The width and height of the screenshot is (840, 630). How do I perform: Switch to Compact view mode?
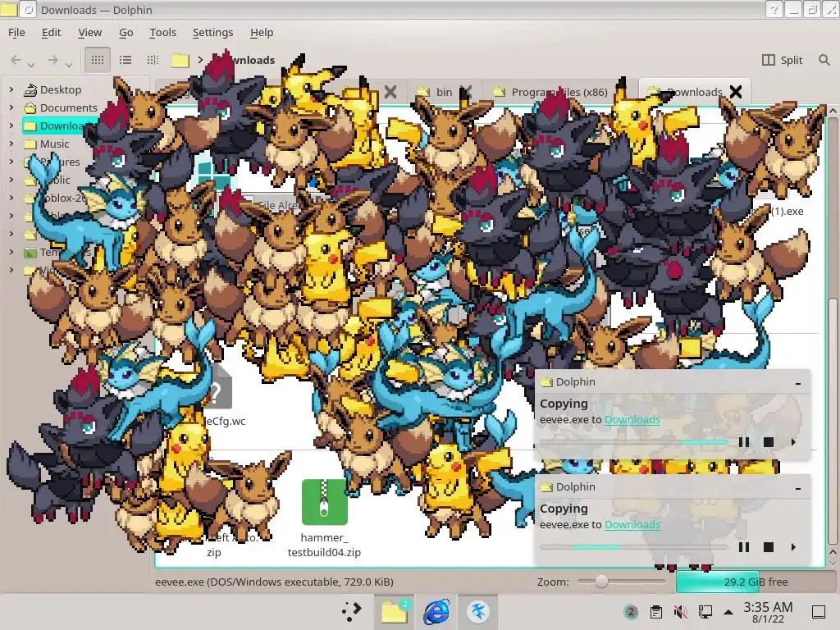(153, 60)
